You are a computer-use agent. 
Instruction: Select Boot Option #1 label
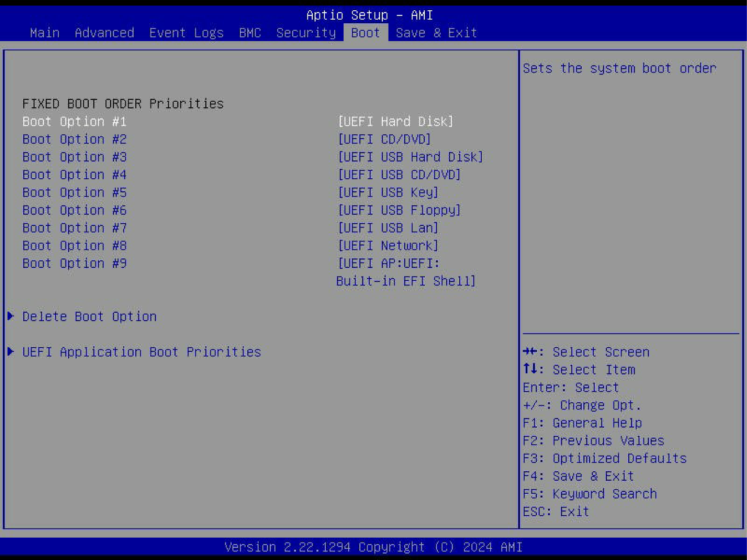coord(74,121)
